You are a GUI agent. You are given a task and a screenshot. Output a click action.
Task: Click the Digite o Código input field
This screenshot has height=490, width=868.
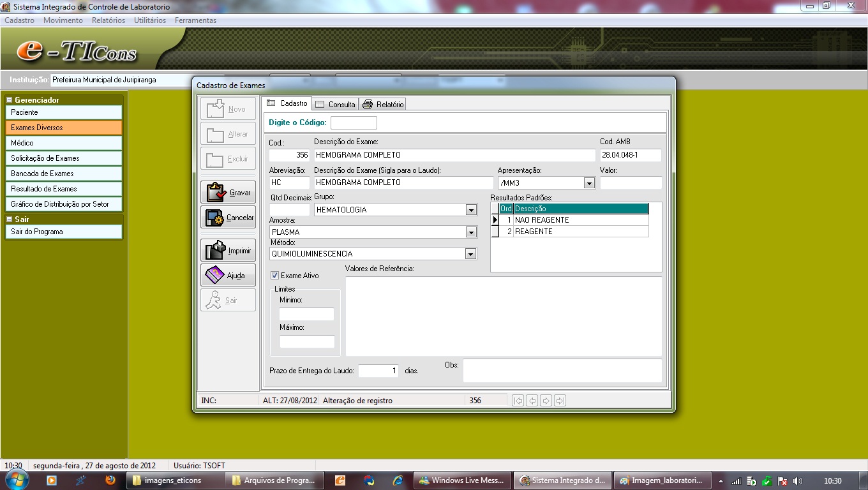(x=354, y=122)
